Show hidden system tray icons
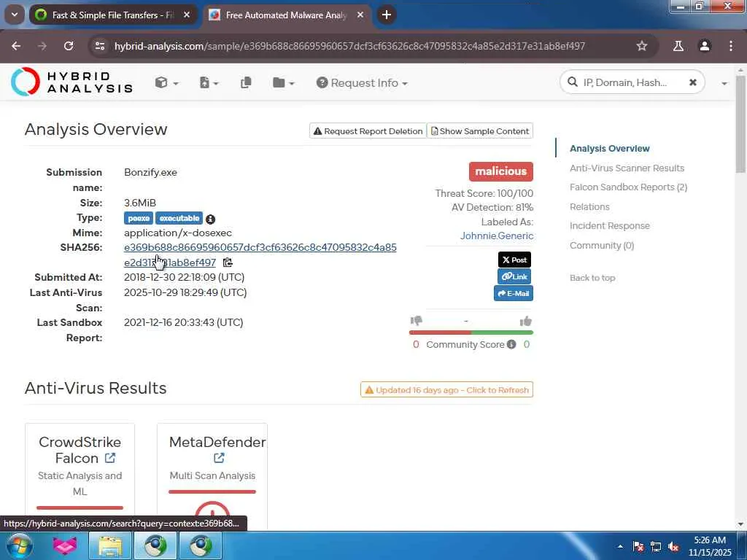747x560 pixels. [x=620, y=546]
